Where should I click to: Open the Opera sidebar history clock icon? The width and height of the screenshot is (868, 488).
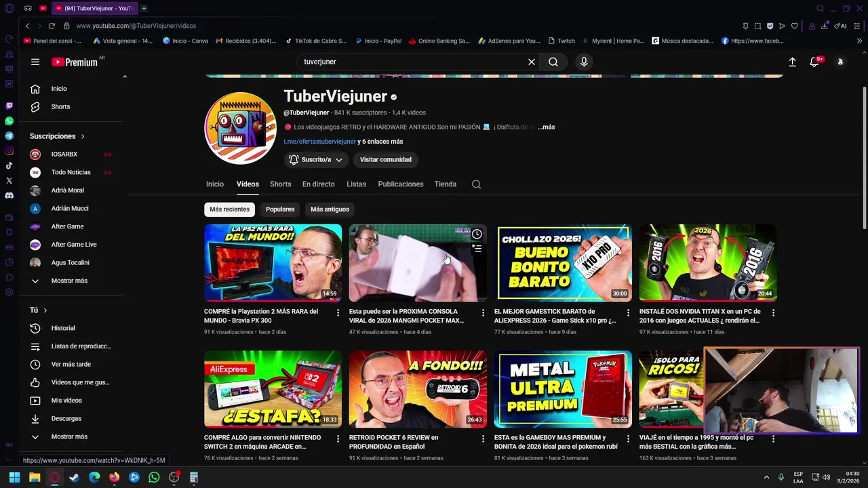(9, 262)
